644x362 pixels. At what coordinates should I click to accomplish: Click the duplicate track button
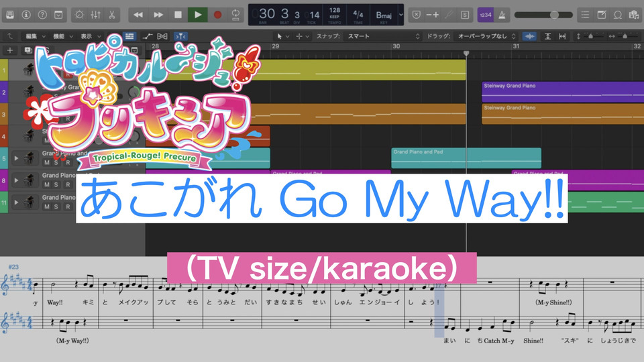point(28,50)
